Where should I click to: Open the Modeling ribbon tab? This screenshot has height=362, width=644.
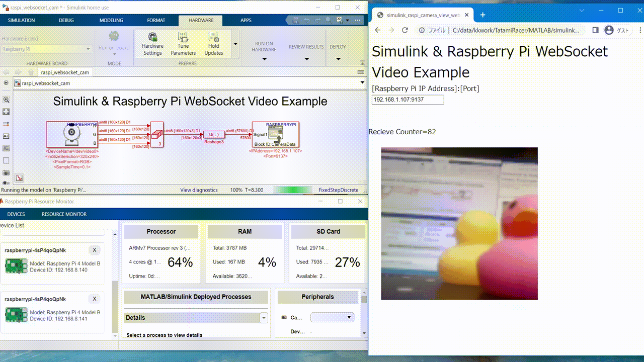(x=111, y=20)
